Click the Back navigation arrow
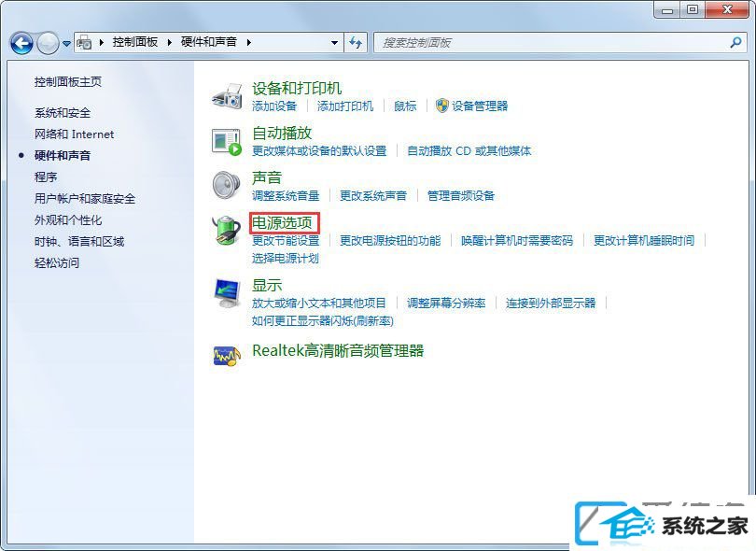This screenshot has width=756, height=551. coord(21,43)
